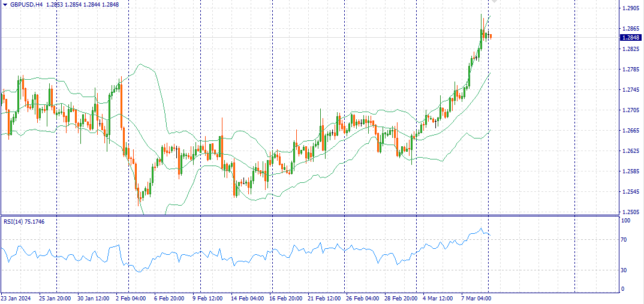The image size is (644, 304).
Task: Click the GBPUSD,H4 symbol title
Action: pyautogui.click(x=26, y=4)
